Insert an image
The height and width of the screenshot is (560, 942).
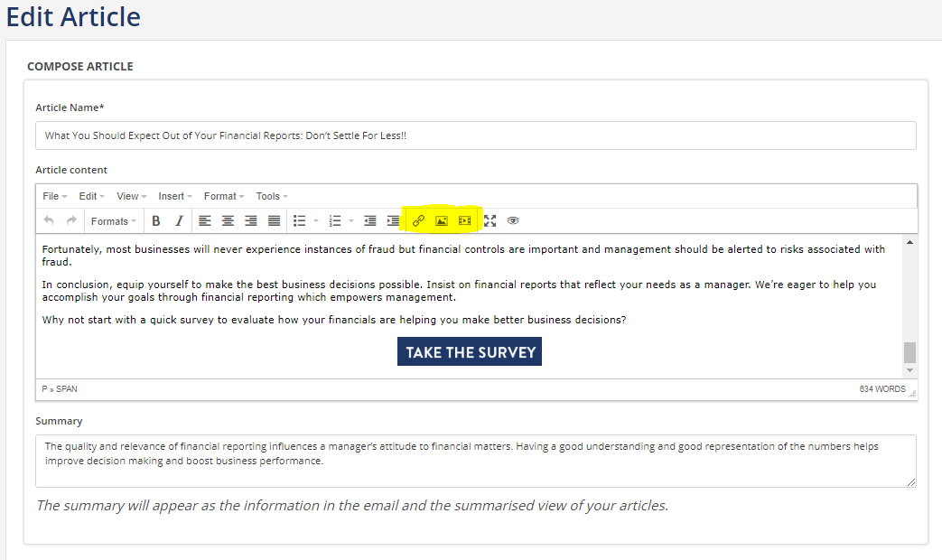pos(442,220)
